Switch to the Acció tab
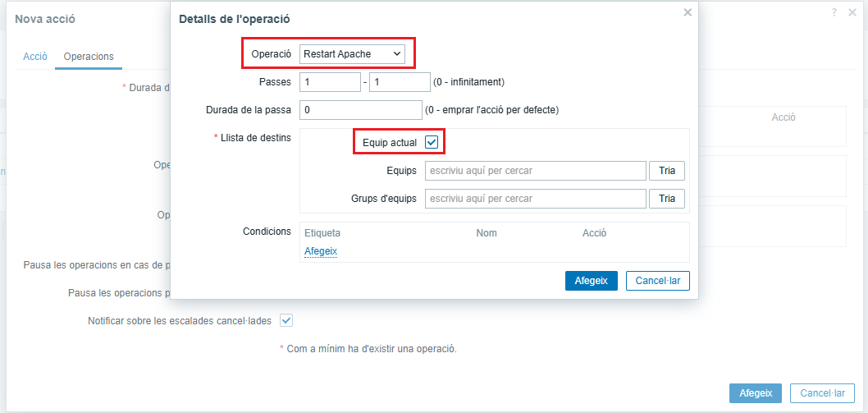Viewport: 868px width, 413px height. point(35,57)
